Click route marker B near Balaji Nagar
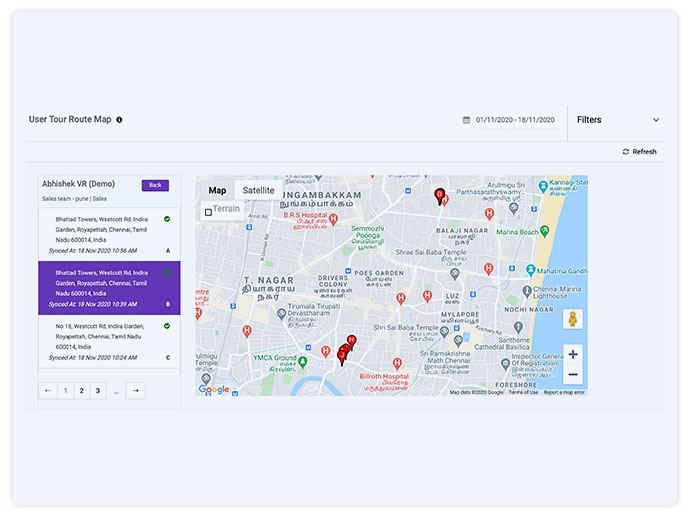This screenshot has height=517, width=689. tap(439, 196)
